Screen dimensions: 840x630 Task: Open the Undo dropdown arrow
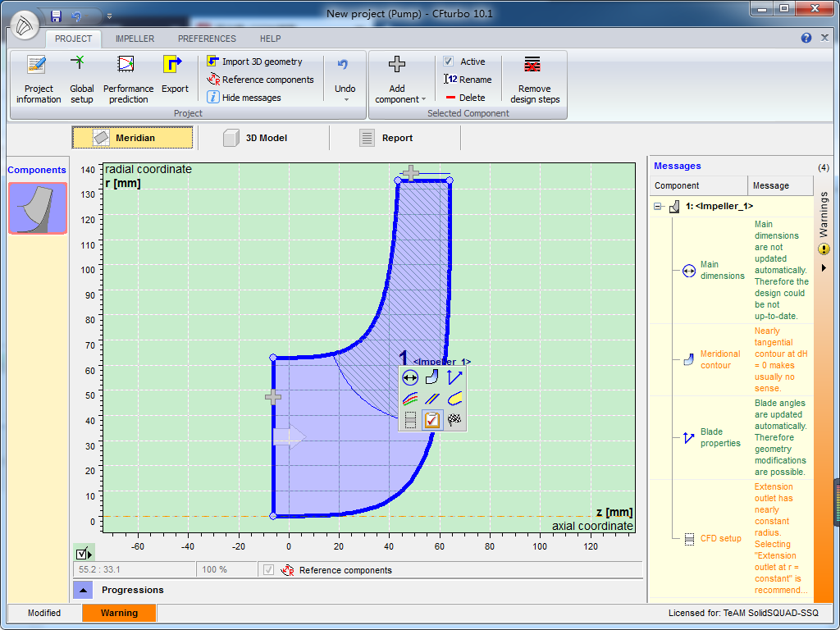tap(345, 99)
